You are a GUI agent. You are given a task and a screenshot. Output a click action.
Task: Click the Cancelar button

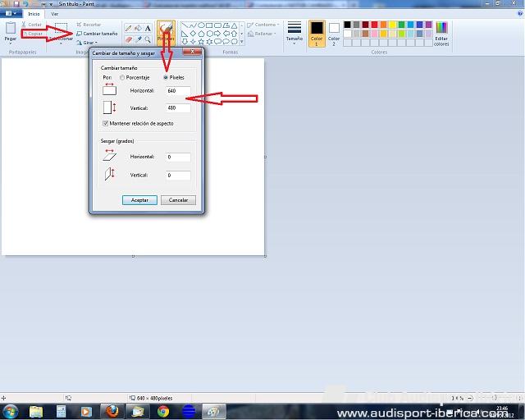[178, 200]
